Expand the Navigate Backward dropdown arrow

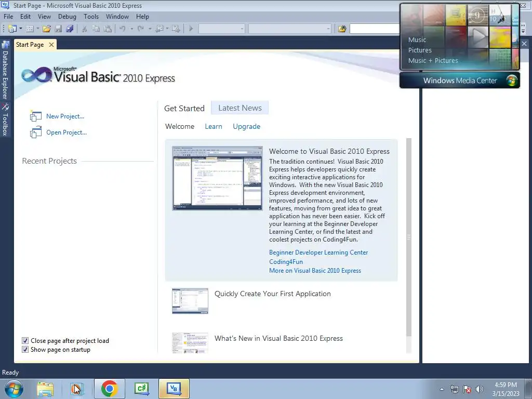tap(167, 29)
